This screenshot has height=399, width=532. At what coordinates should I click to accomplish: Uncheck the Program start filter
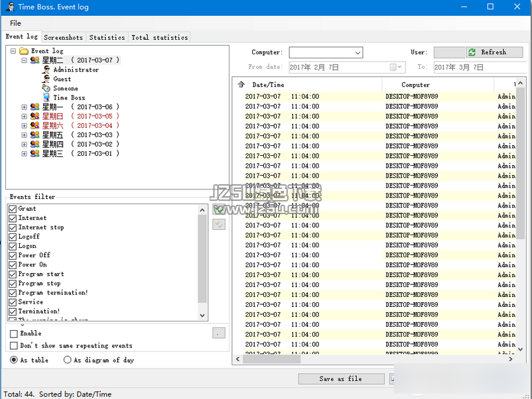(x=13, y=274)
